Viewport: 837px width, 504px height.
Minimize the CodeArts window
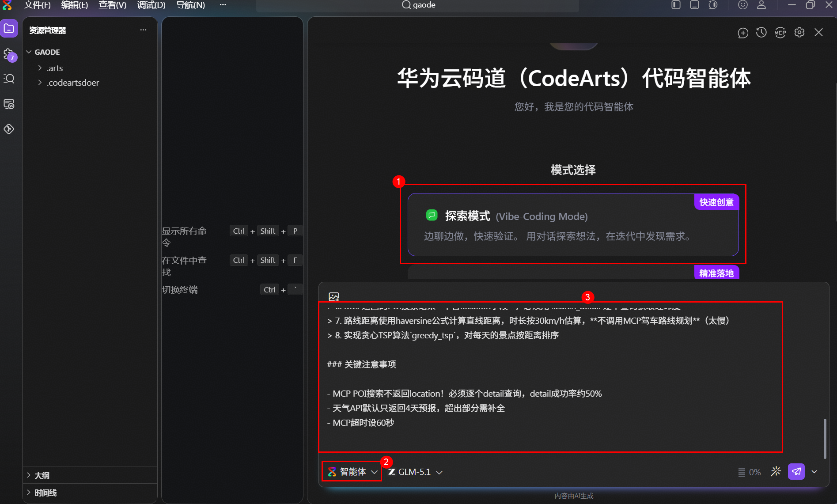point(792,5)
